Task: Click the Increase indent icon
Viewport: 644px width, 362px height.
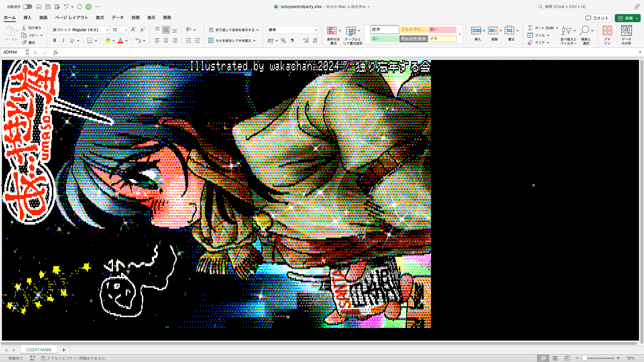Action: click(x=197, y=41)
